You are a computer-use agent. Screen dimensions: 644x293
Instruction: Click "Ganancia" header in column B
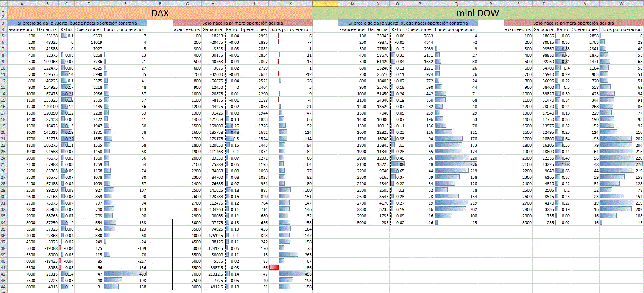coord(47,29)
